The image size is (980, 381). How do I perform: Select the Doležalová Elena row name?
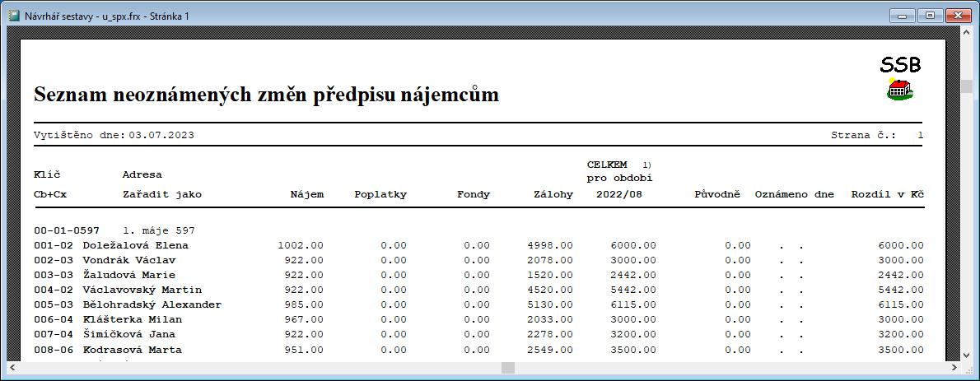[136, 245]
